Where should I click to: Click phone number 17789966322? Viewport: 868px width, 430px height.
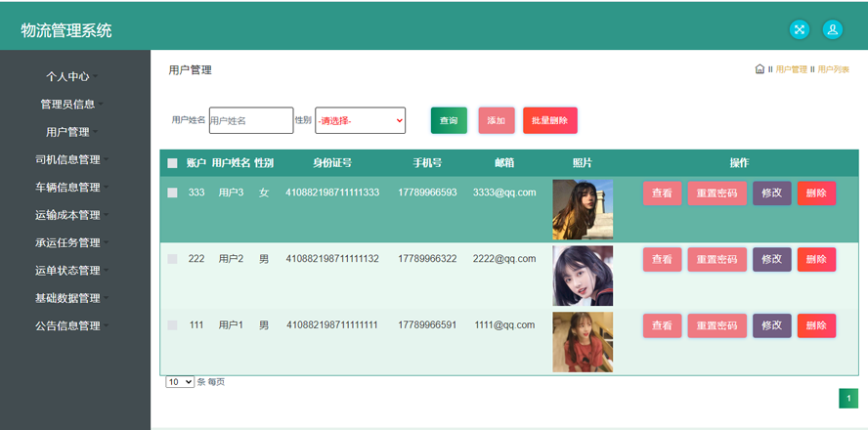[x=427, y=259]
